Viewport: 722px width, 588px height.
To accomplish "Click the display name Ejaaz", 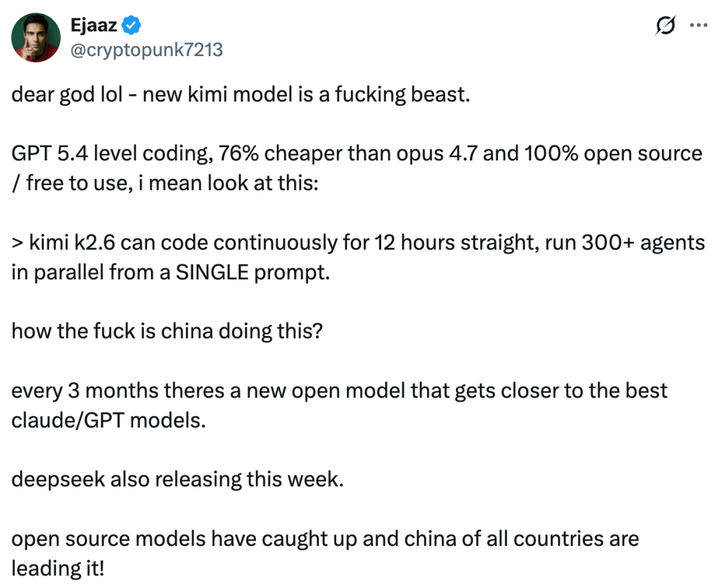I will click(94, 26).
